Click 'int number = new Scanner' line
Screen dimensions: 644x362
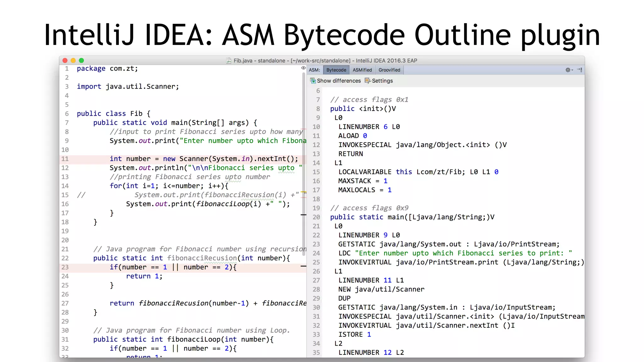pyautogui.click(x=204, y=159)
